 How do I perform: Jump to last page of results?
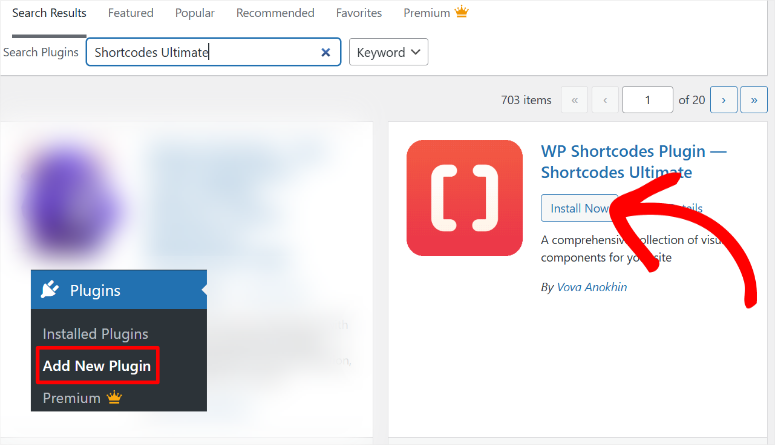tap(754, 100)
